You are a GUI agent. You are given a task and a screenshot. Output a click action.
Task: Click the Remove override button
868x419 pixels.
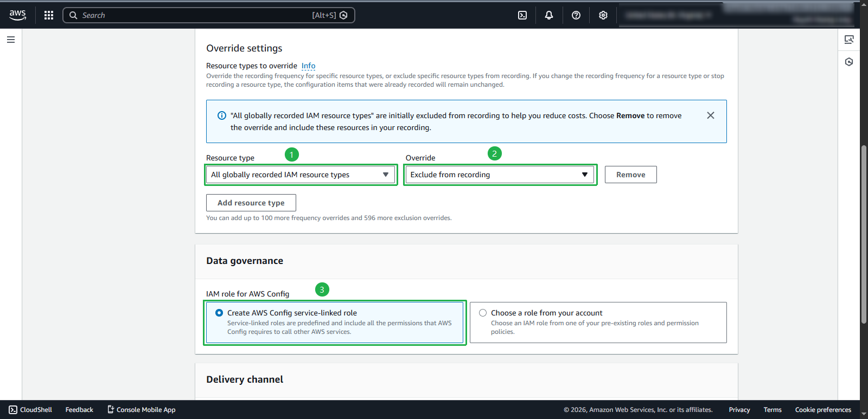(x=630, y=175)
